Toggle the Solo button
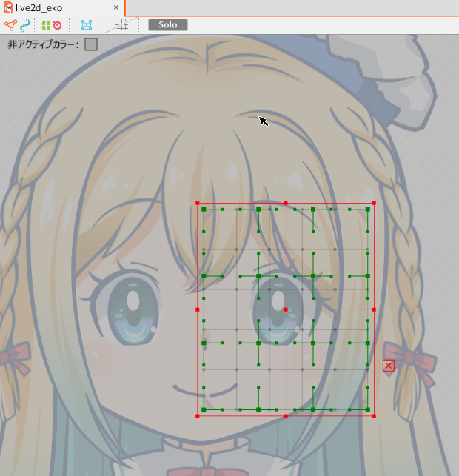This screenshot has width=459, height=476. pos(168,24)
